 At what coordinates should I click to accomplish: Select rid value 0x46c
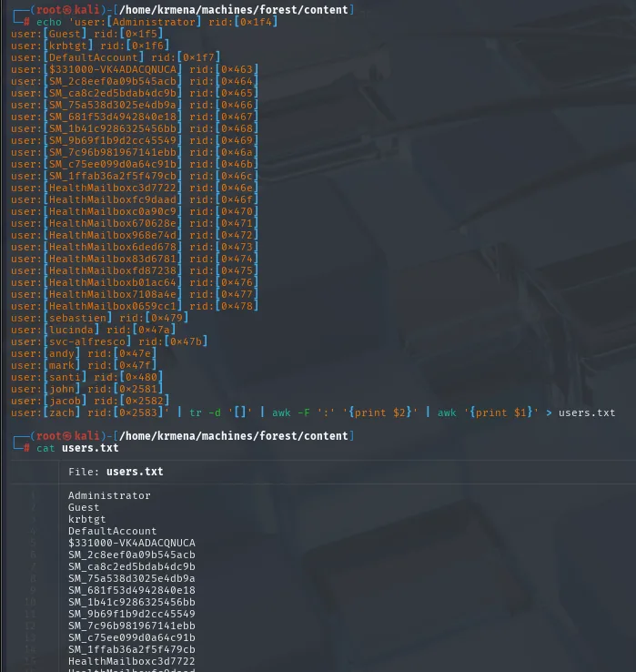click(x=237, y=176)
